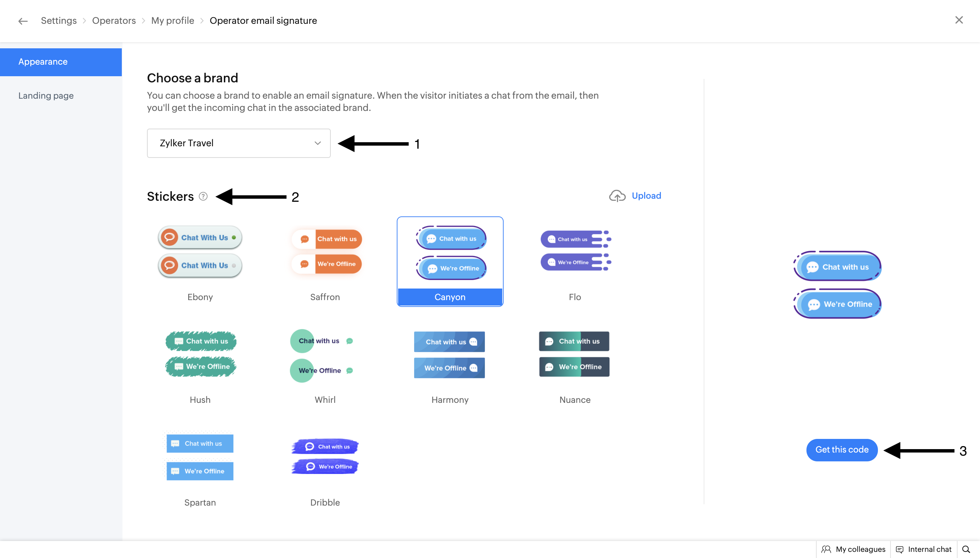The width and height of the screenshot is (980, 558).
Task: Open search with magnifier icon
Action: [966, 549]
